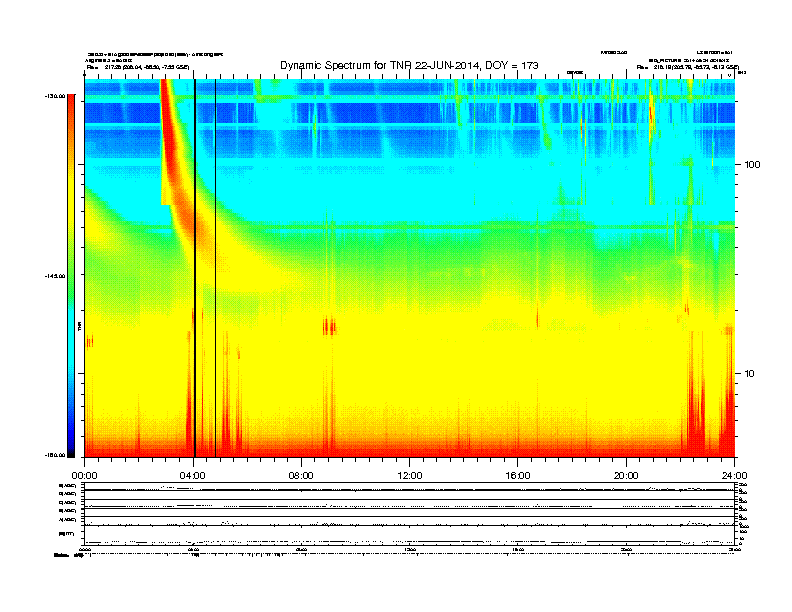Screen dimensions: 792x612
Task: Click the red burst cluster near 09:00
Action: [329, 326]
